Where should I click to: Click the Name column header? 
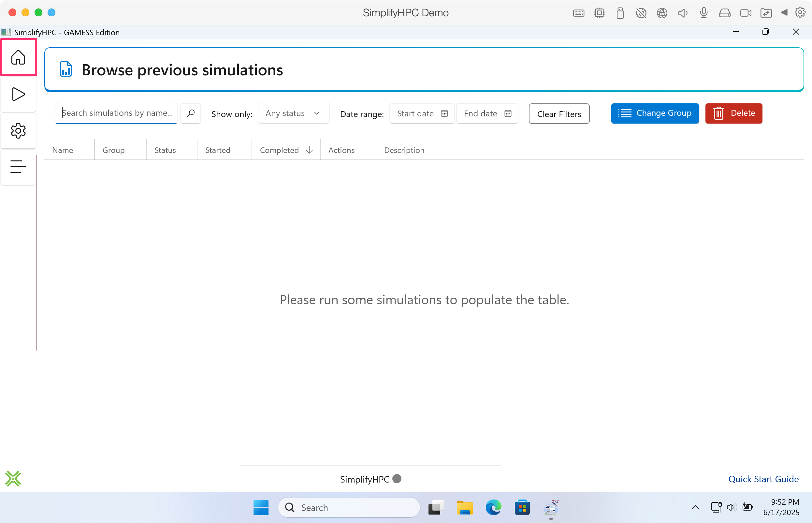click(63, 150)
